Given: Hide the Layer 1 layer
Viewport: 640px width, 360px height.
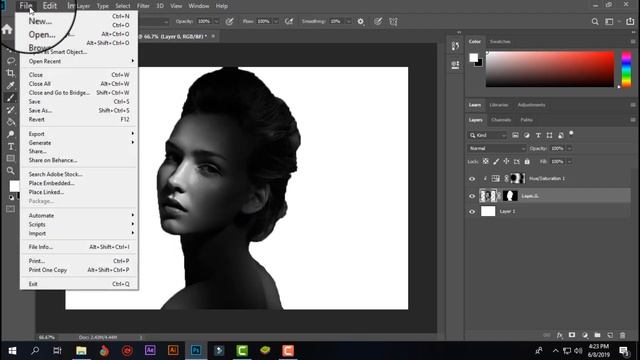Looking at the screenshot, I should [x=472, y=211].
